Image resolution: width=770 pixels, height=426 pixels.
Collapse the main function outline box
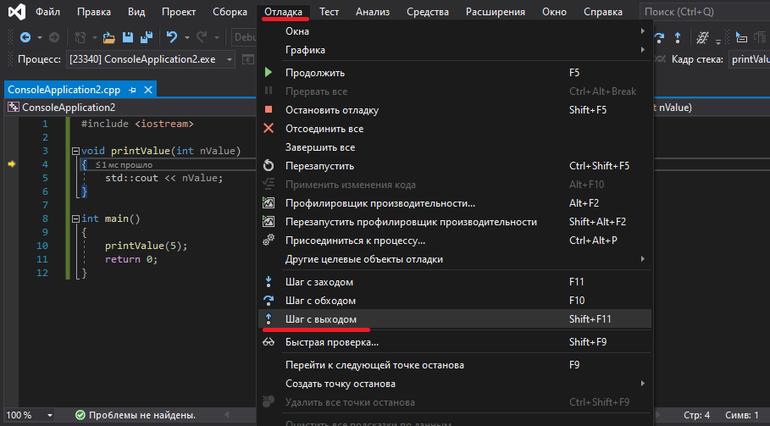[76, 219]
